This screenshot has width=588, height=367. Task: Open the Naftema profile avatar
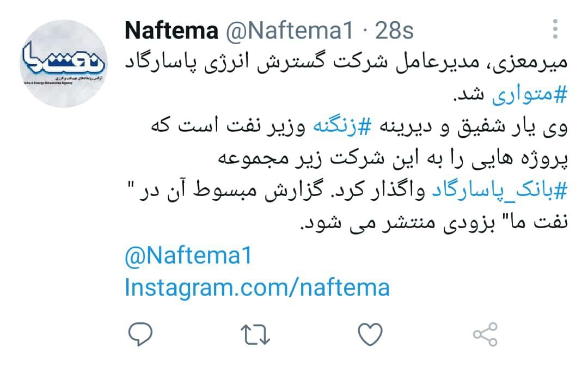pyautogui.click(x=64, y=64)
